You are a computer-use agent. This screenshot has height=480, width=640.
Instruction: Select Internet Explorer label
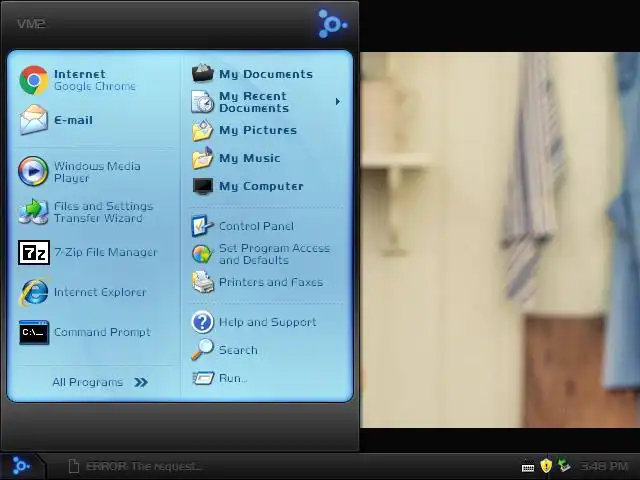(x=100, y=292)
